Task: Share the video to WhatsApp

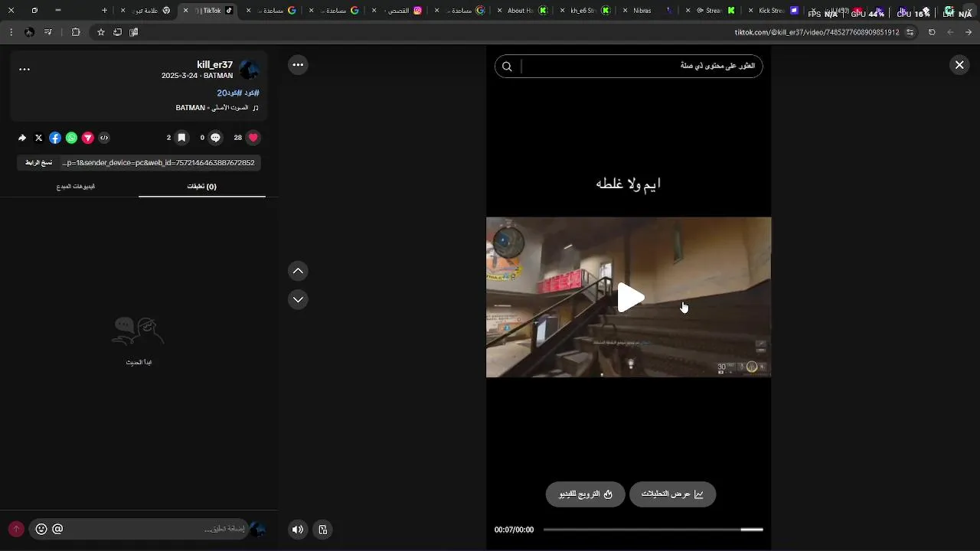Action: click(x=71, y=138)
